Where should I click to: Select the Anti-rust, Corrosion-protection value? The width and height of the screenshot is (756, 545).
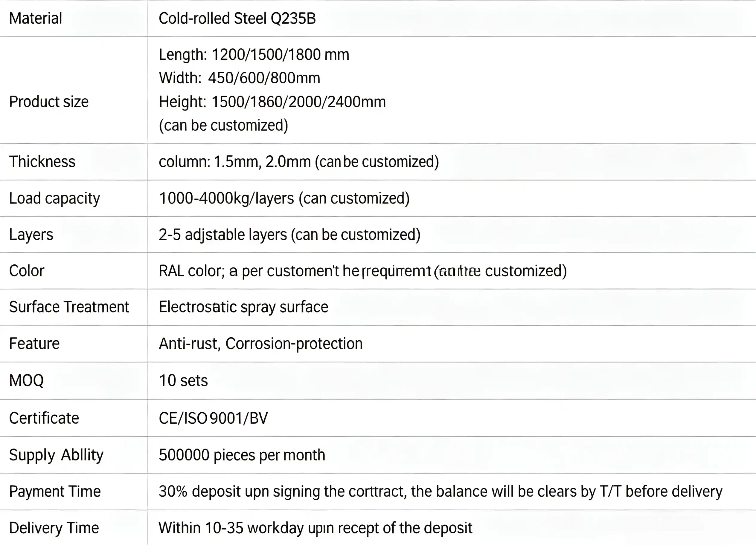[x=261, y=344]
